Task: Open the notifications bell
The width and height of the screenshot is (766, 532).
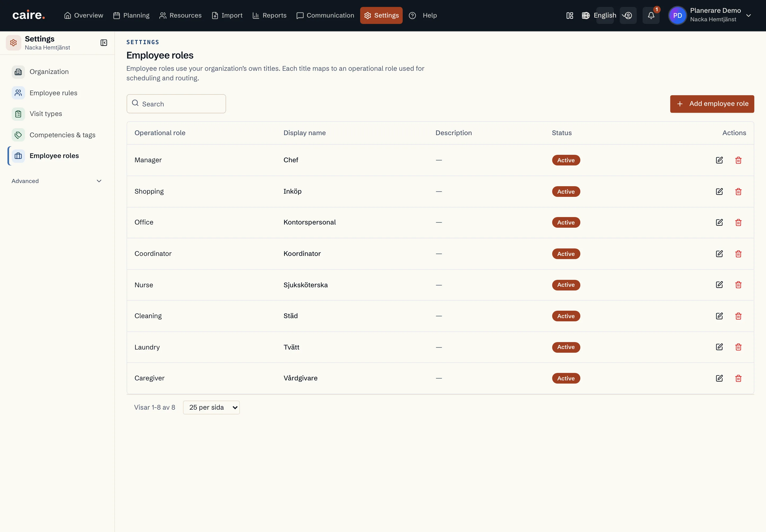Action: point(651,15)
